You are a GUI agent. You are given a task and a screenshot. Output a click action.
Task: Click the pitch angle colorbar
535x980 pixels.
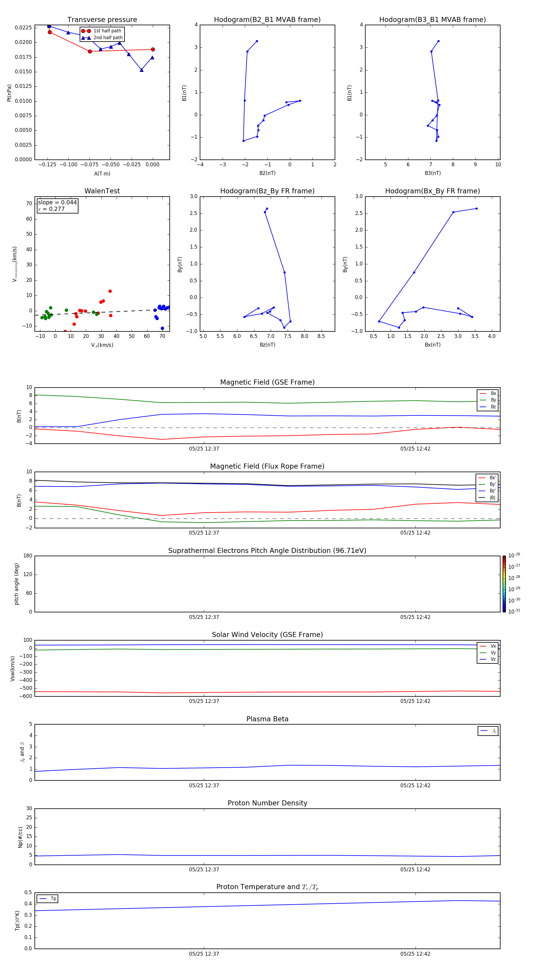504,584
